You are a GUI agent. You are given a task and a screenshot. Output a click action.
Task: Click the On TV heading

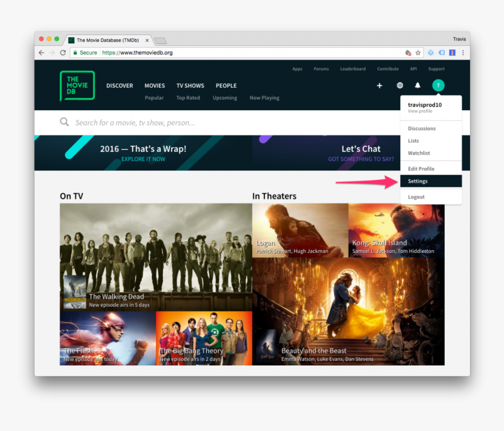pyautogui.click(x=71, y=196)
